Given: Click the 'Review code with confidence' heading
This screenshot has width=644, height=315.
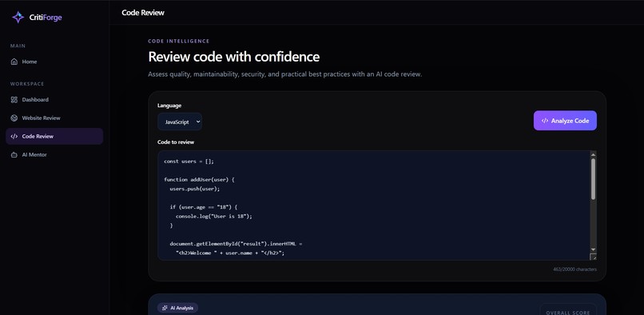Looking at the screenshot, I should pos(233,57).
